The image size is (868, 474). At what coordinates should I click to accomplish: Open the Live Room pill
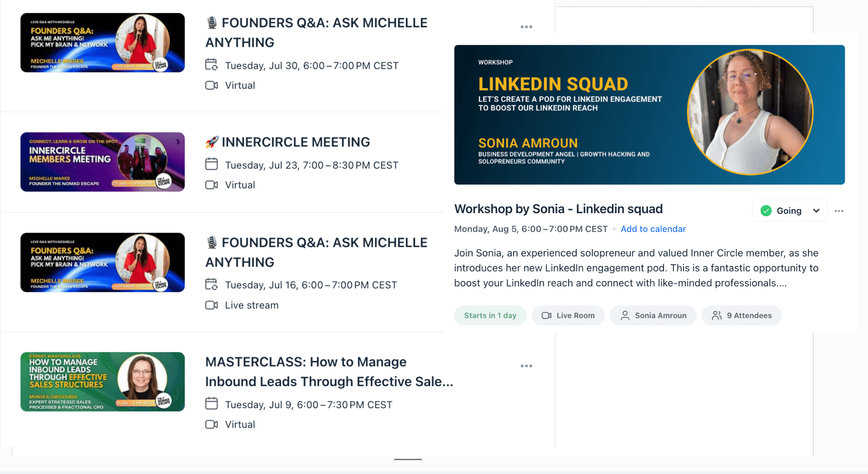pos(568,315)
